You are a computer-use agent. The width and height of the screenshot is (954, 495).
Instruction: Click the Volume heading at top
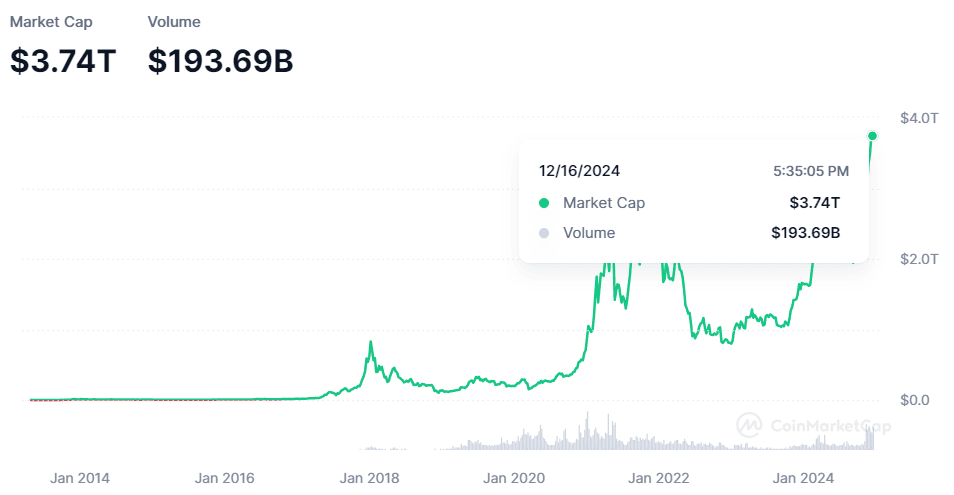(x=174, y=21)
